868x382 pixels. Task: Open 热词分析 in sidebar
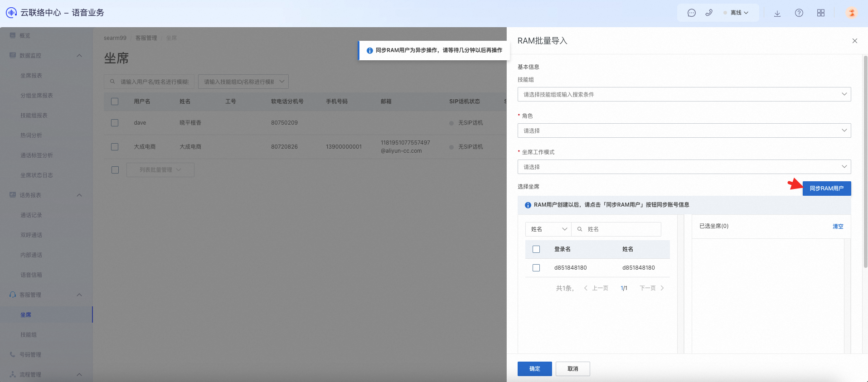(x=31, y=135)
